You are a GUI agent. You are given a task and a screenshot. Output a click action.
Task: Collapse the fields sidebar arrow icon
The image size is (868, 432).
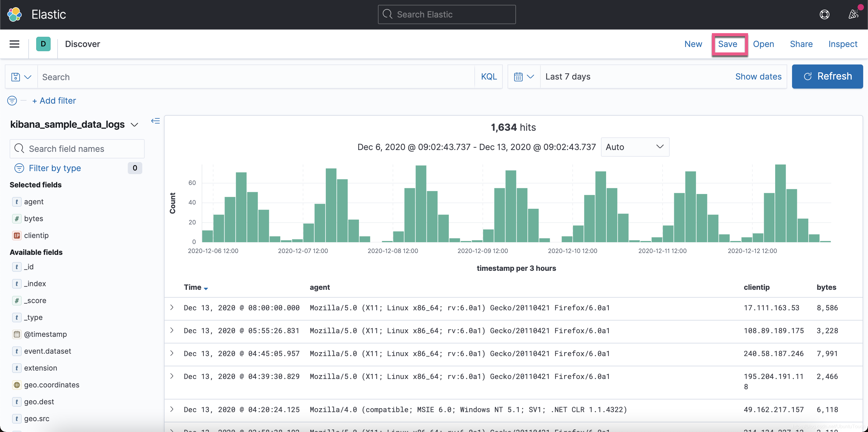click(x=155, y=121)
